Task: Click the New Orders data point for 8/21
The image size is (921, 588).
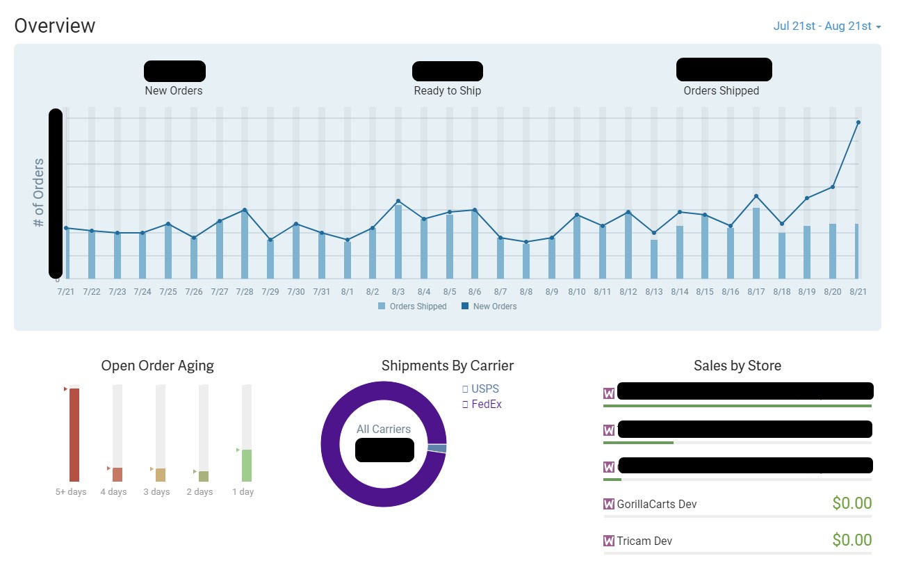Action: tap(858, 122)
